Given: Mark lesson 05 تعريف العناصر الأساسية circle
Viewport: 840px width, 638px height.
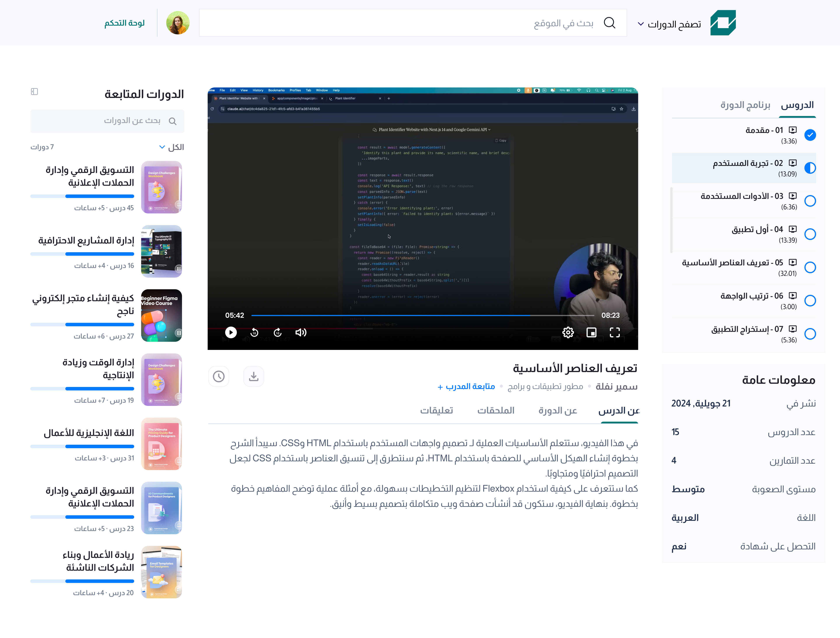Looking at the screenshot, I should pyautogui.click(x=810, y=267).
